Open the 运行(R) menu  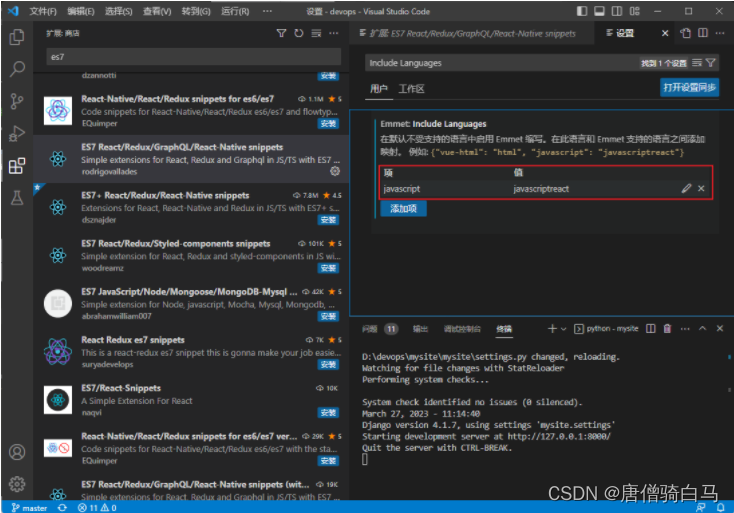235,11
